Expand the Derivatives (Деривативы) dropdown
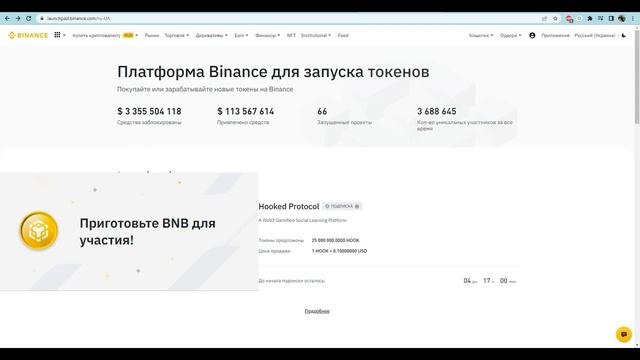Image resolution: width=640 pixels, height=360 pixels. (211, 36)
